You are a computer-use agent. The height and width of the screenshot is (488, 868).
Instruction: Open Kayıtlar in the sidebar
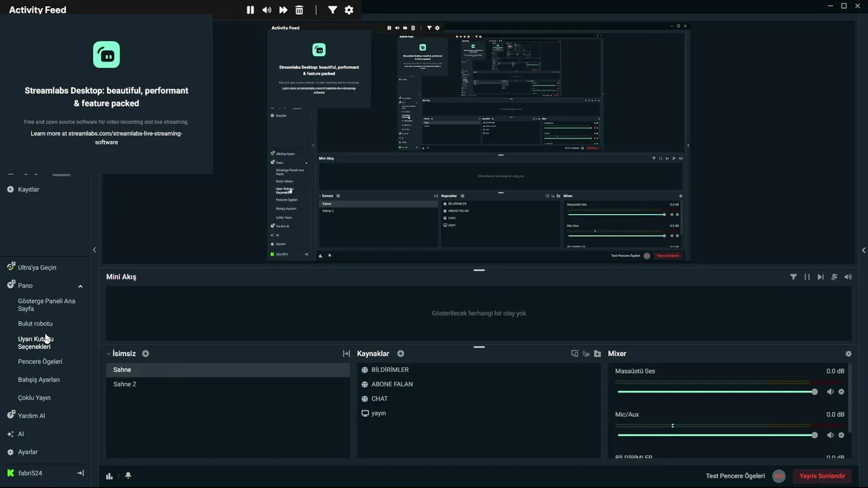28,189
